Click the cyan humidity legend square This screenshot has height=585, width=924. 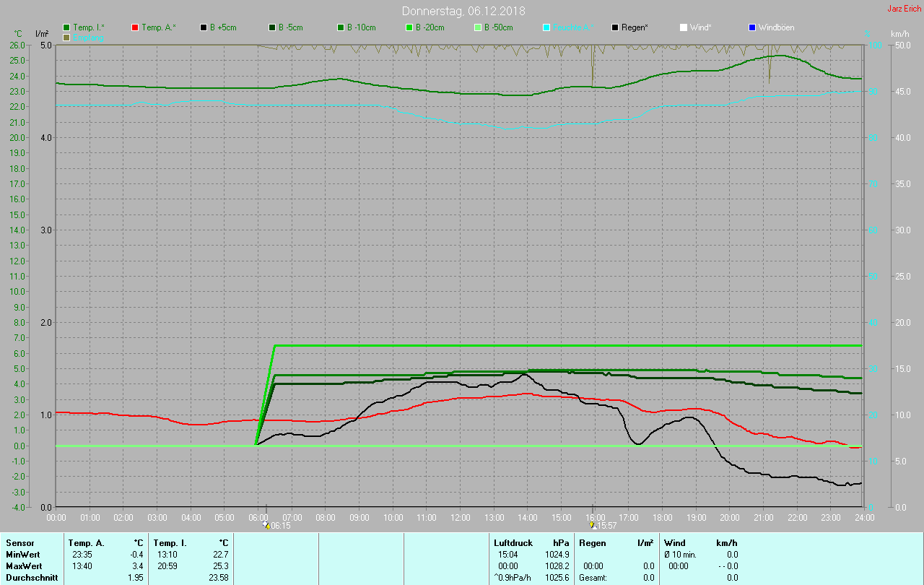[546, 27]
